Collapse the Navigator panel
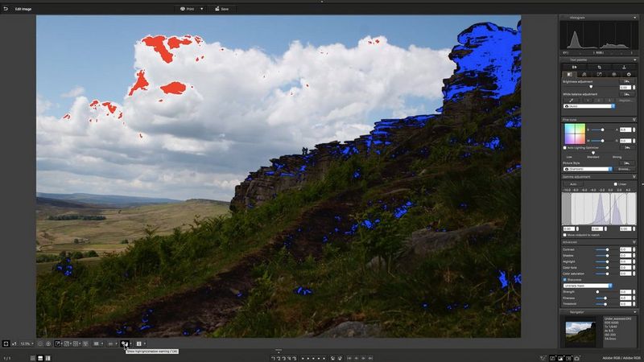This screenshot has height=362, width=644. pos(634,312)
